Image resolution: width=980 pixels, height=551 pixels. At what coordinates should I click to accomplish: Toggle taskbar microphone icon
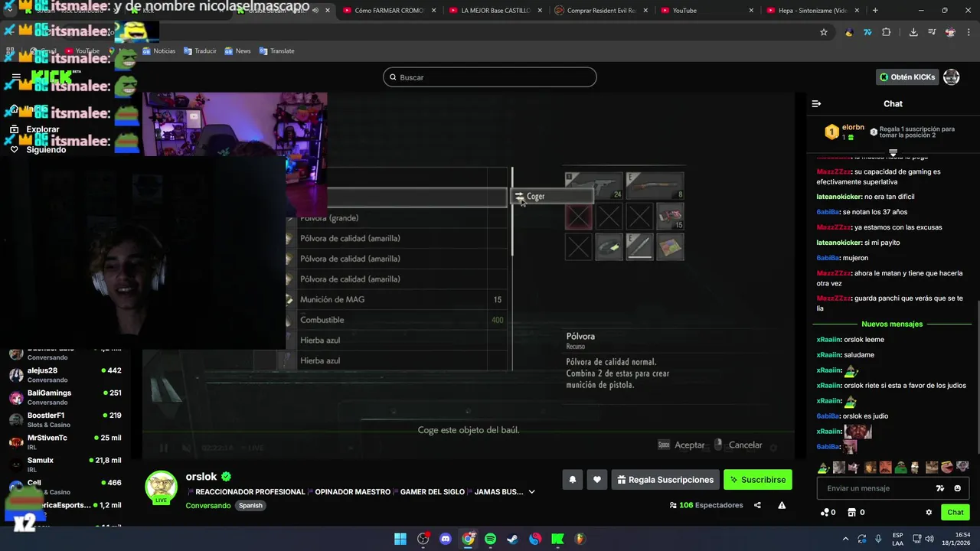pos(878,539)
